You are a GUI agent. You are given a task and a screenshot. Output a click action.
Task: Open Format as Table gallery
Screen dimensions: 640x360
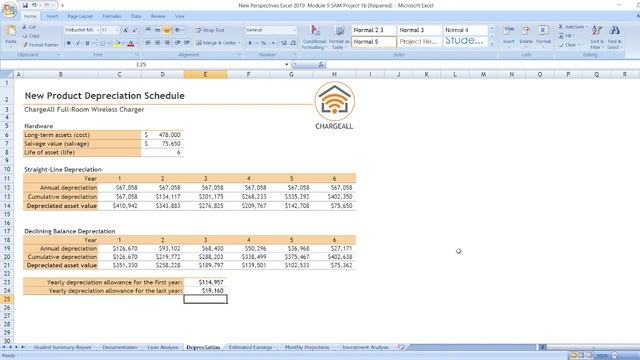coord(339,37)
